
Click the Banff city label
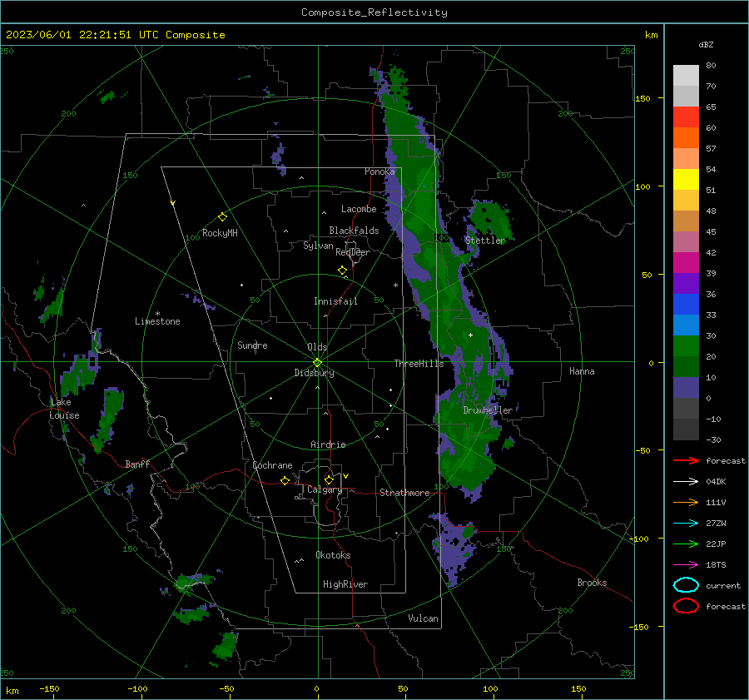coord(137,464)
